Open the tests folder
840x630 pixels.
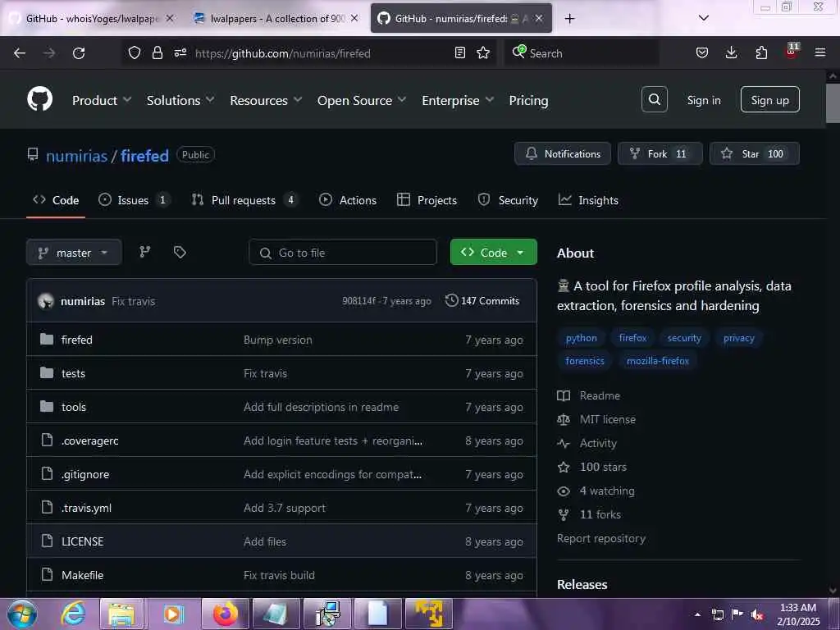pos(73,373)
